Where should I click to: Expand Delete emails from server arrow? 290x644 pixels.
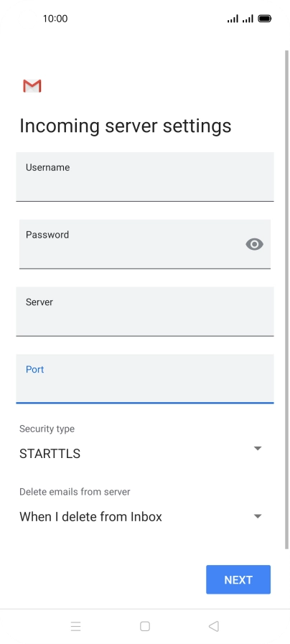click(258, 516)
